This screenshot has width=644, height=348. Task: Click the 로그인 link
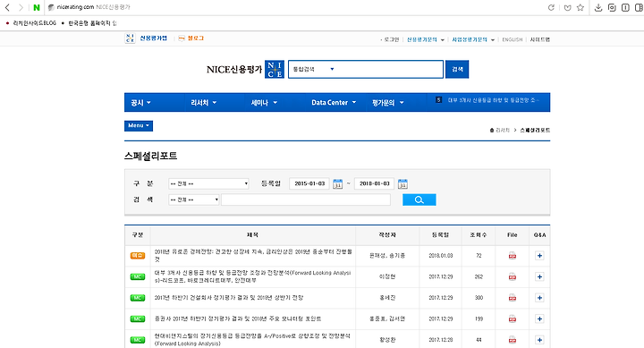pos(392,40)
